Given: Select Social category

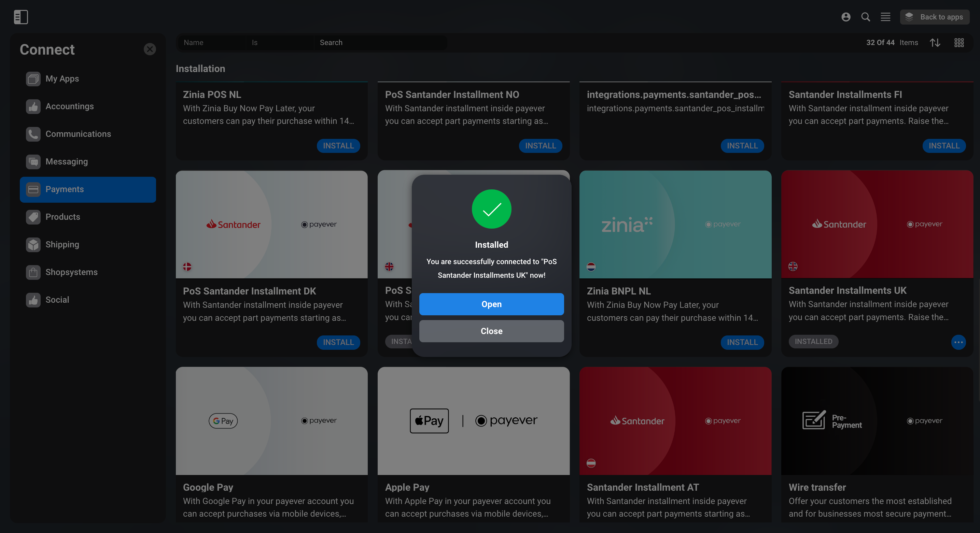Looking at the screenshot, I should tap(88, 300).
